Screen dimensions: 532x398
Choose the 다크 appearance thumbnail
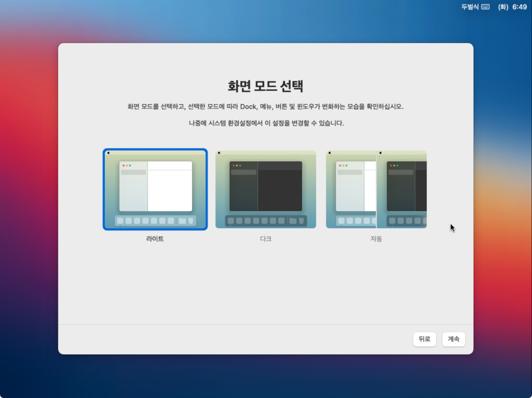(x=265, y=189)
